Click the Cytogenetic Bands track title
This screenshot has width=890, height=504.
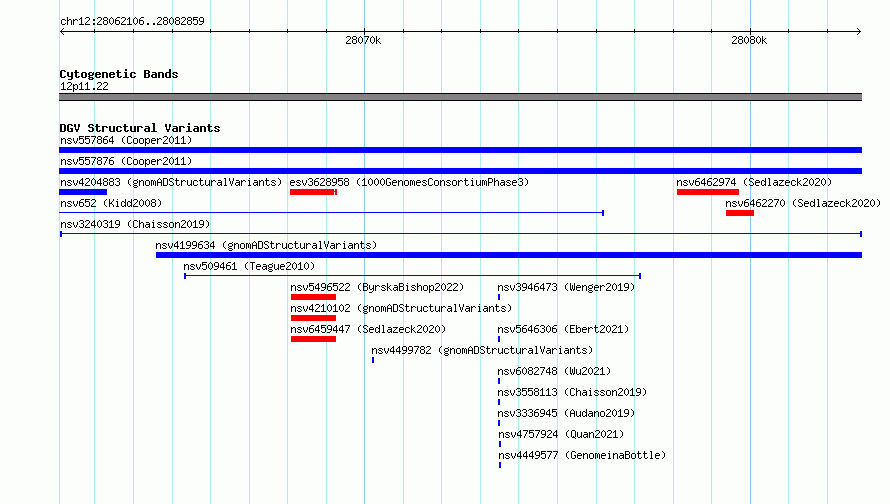tap(119, 74)
